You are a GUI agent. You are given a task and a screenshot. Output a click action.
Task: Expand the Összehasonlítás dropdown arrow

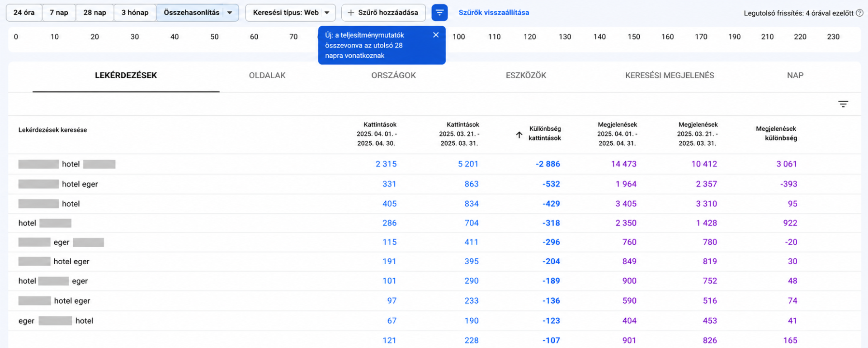click(230, 13)
